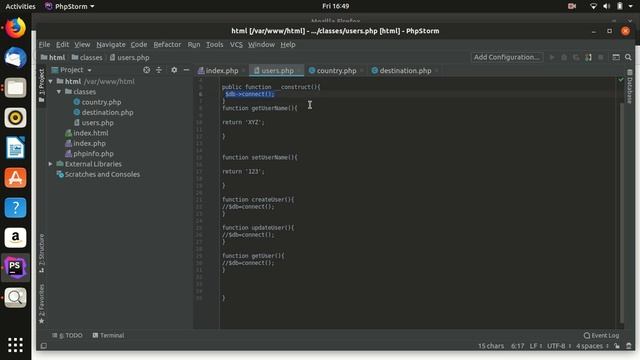Click Activities in top bar

[x=20, y=6]
